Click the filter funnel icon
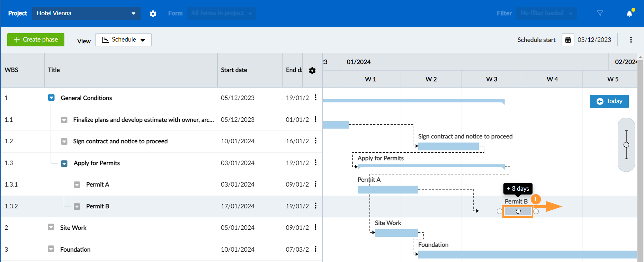 coord(600,13)
